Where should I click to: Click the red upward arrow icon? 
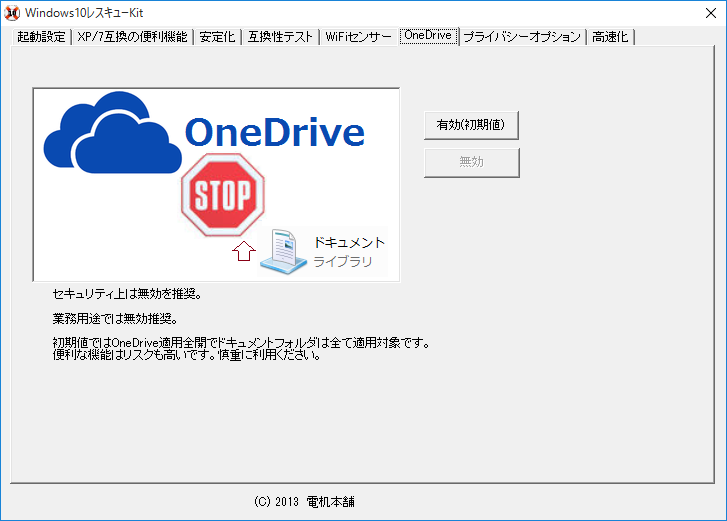click(x=241, y=250)
